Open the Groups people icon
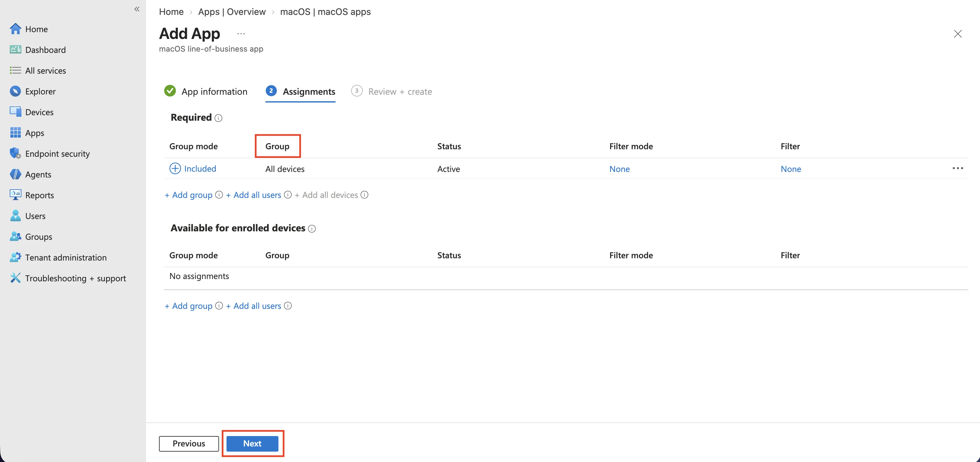This screenshot has height=462, width=980. pos(15,237)
